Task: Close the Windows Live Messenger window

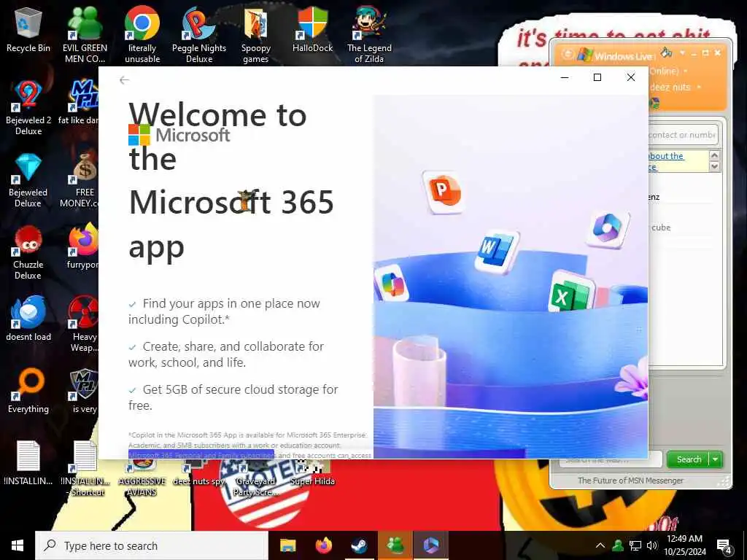Action: click(718, 52)
